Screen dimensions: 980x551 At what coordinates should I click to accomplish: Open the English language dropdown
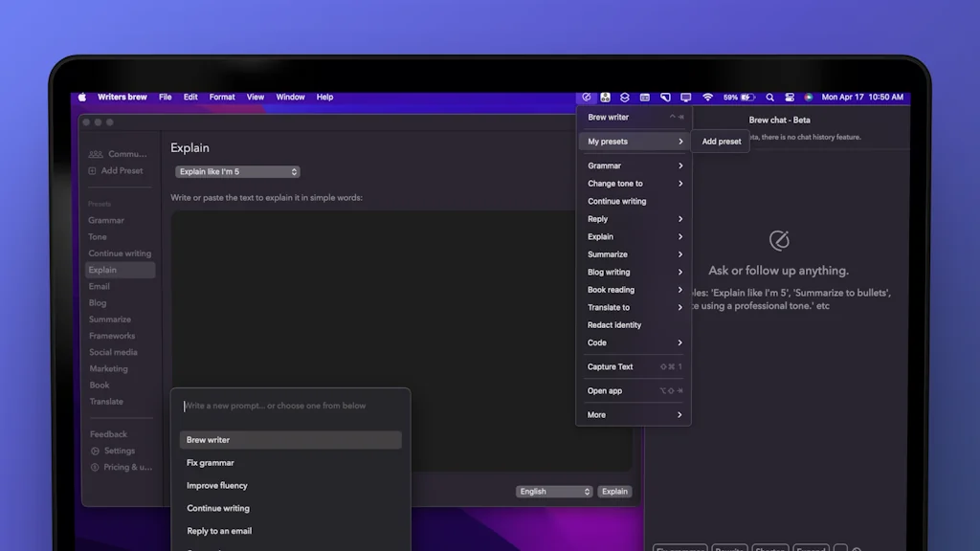tap(553, 491)
